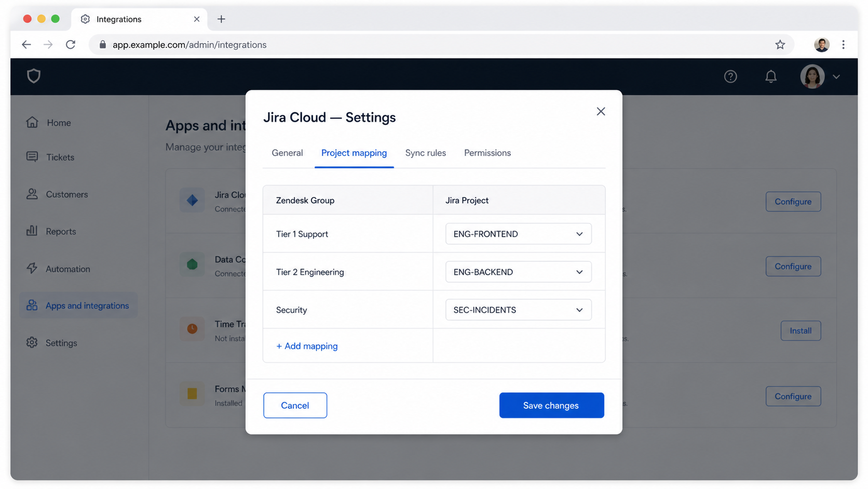
Task: Bookmark this page with star icon
Action: (780, 45)
